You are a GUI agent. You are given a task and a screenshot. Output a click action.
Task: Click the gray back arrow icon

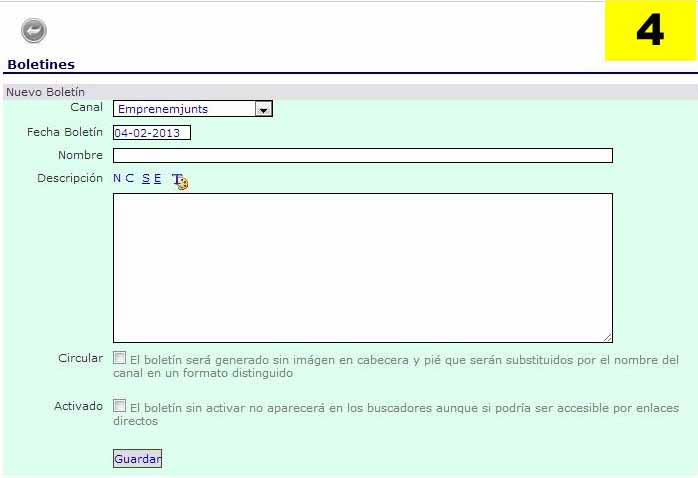coord(34,31)
